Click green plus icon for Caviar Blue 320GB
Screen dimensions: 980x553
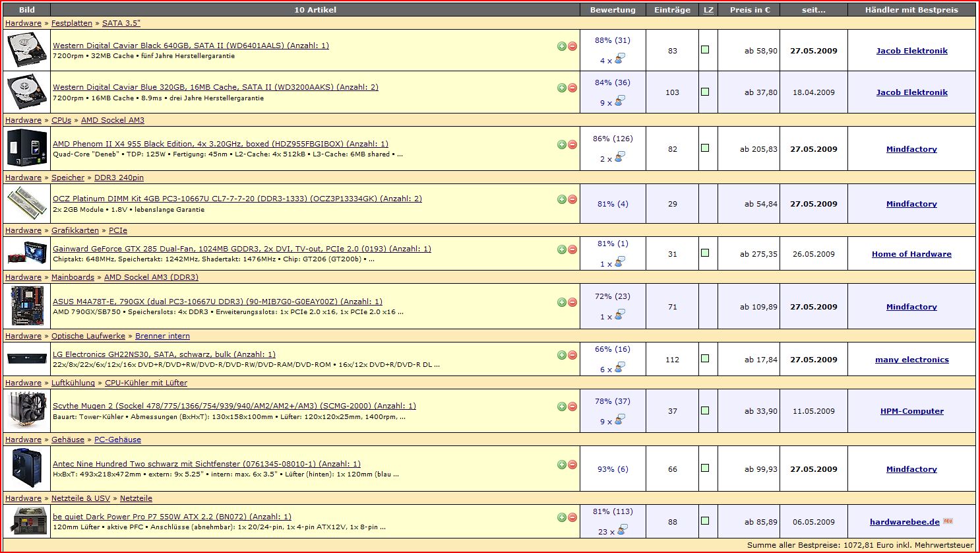pos(562,88)
